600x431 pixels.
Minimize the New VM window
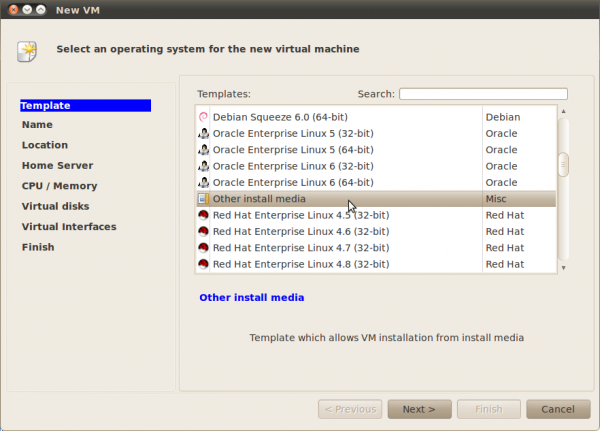(x=27, y=10)
